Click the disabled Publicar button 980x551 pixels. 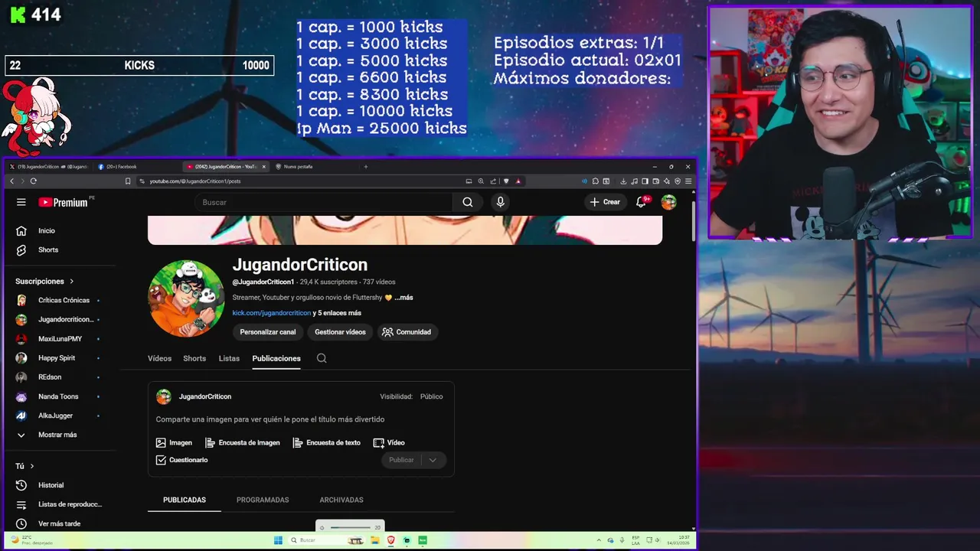pyautogui.click(x=401, y=460)
